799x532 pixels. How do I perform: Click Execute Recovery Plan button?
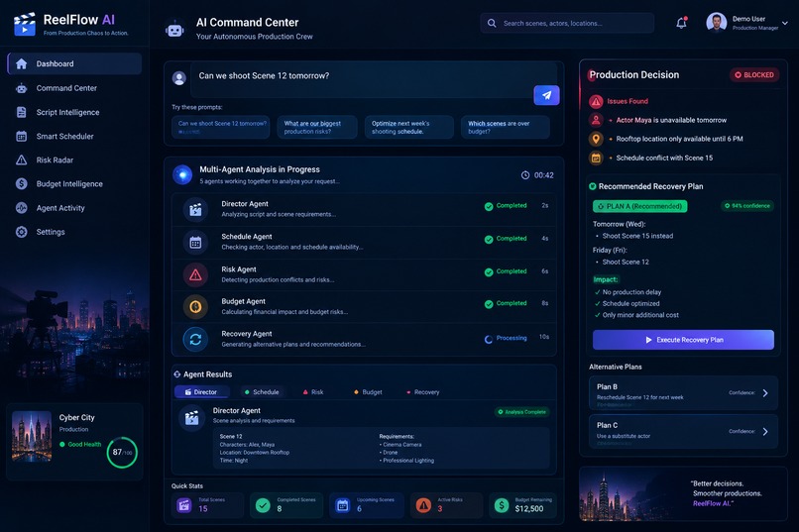(683, 340)
